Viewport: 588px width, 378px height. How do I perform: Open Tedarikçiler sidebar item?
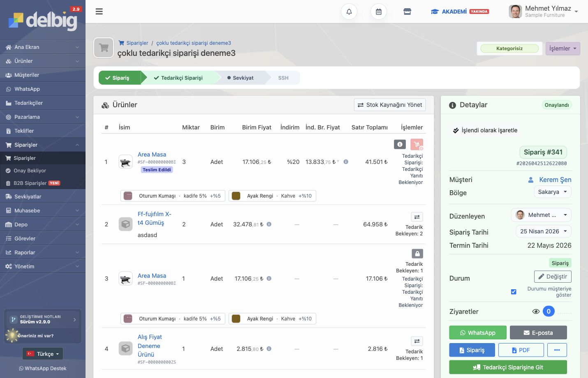[43, 103]
